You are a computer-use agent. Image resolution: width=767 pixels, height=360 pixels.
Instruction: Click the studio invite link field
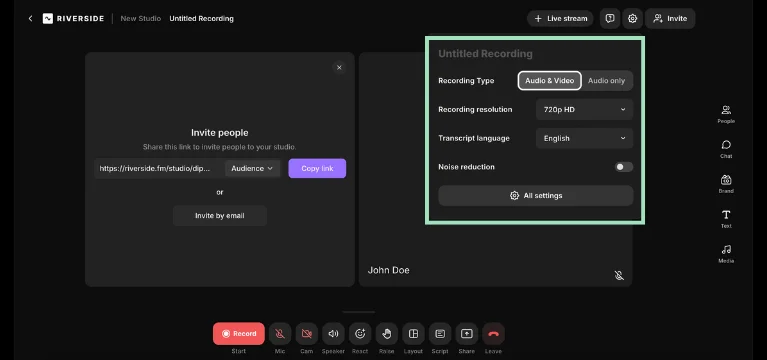coord(158,168)
